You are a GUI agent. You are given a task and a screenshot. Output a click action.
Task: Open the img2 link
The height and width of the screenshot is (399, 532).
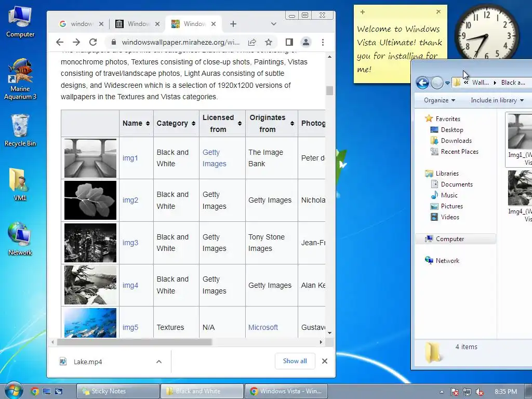[130, 200]
